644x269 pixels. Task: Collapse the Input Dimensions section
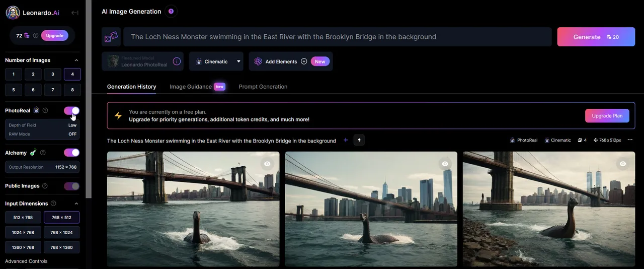tap(76, 204)
